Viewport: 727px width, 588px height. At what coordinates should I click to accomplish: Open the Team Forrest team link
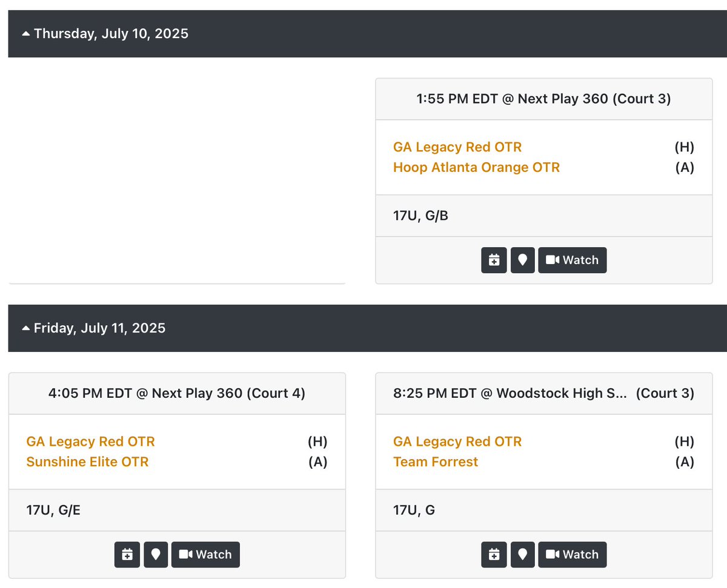coord(436,461)
